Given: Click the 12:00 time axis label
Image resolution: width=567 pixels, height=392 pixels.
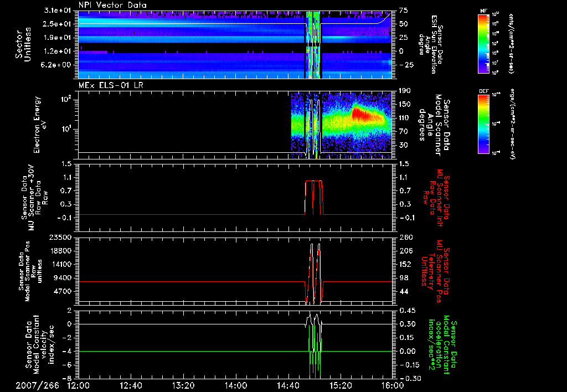Looking at the screenshot, I should 79,385.
